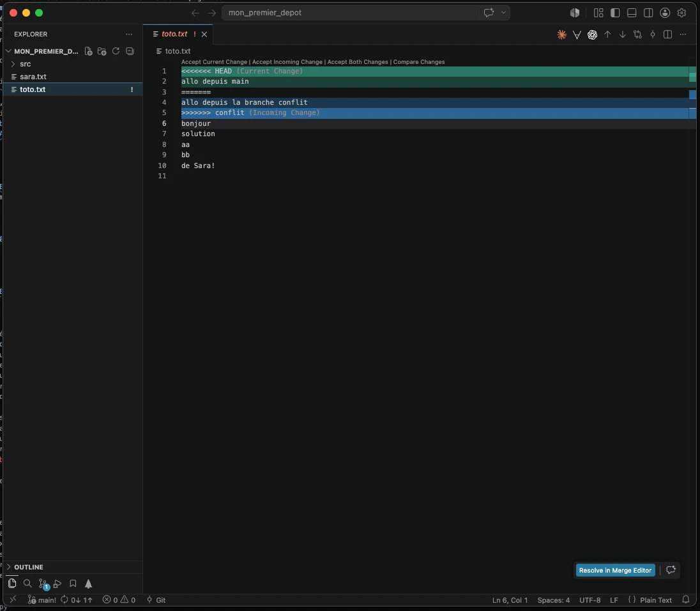Open problems errors and warnings counter
Screen dimensions: 700x611
point(119,600)
